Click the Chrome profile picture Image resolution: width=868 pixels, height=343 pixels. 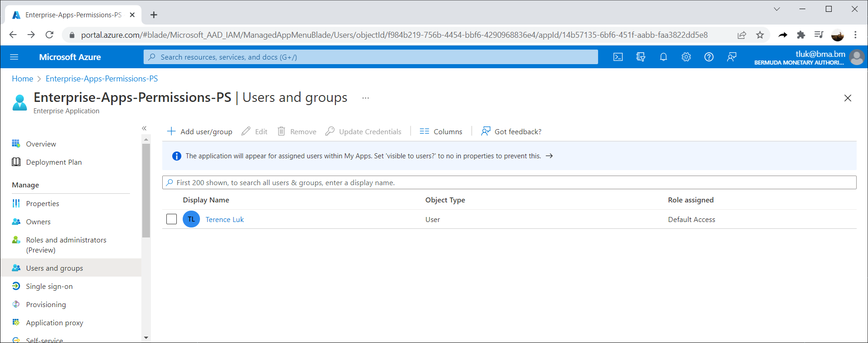[838, 35]
